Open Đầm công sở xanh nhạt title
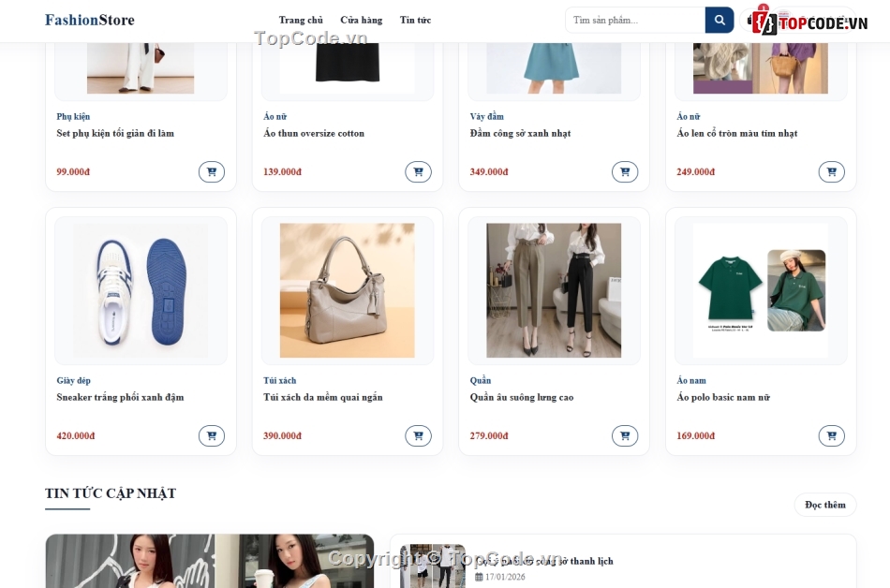This screenshot has height=588, width=890. (520, 133)
